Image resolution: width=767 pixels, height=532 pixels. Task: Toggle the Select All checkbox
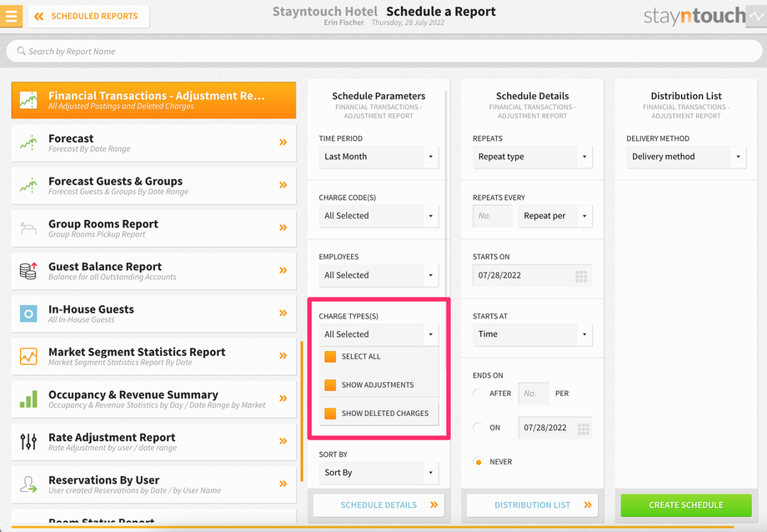pos(330,357)
